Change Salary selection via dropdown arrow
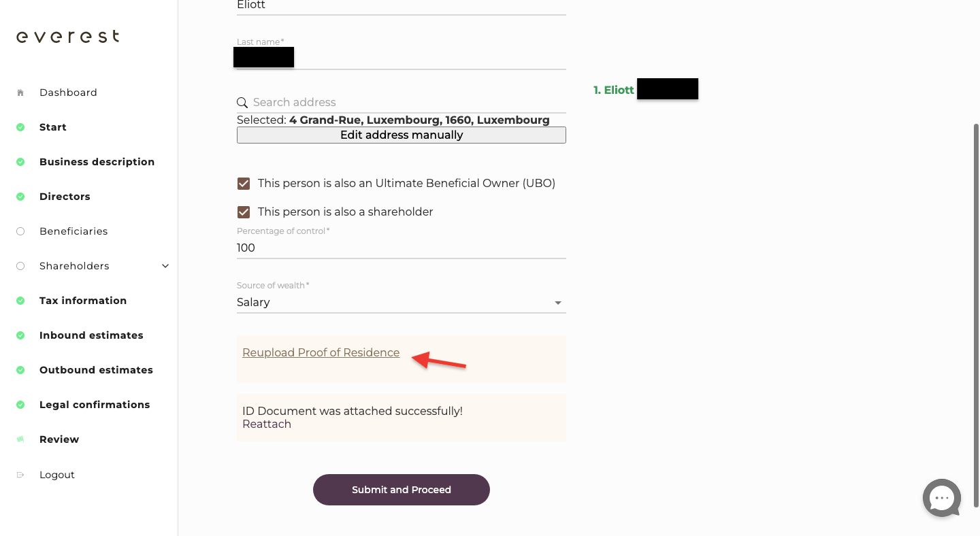The width and height of the screenshot is (980, 536). pos(558,302)
